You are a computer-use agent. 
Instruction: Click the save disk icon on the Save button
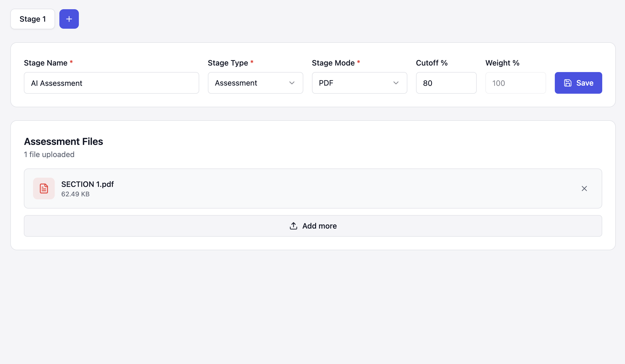tap(568, 83)
